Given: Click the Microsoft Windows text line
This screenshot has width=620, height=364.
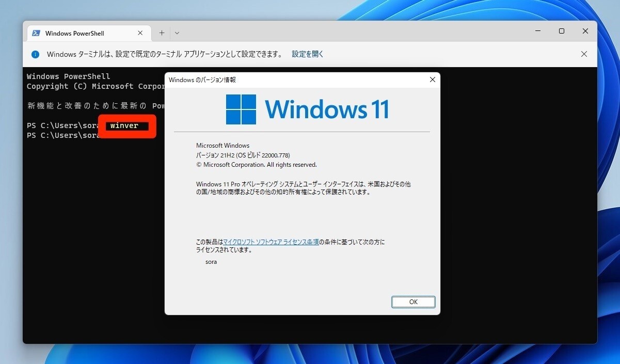Looking at the screenshot, I should tap(222, 146).
